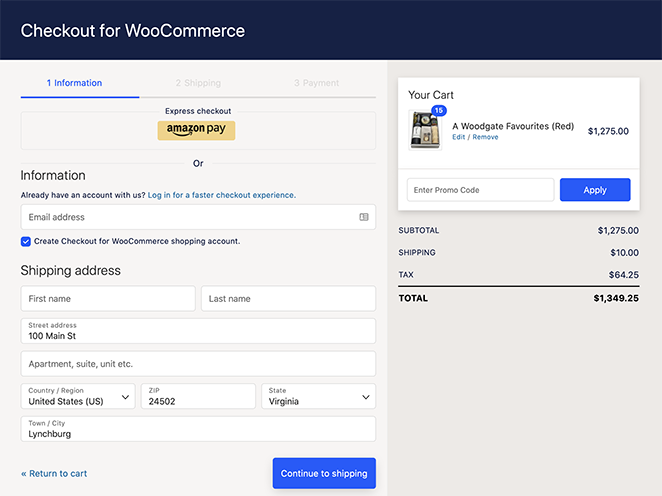Remove the cart item via Remove link
Viewport: 662px width, 496px height.
point(485,137)
